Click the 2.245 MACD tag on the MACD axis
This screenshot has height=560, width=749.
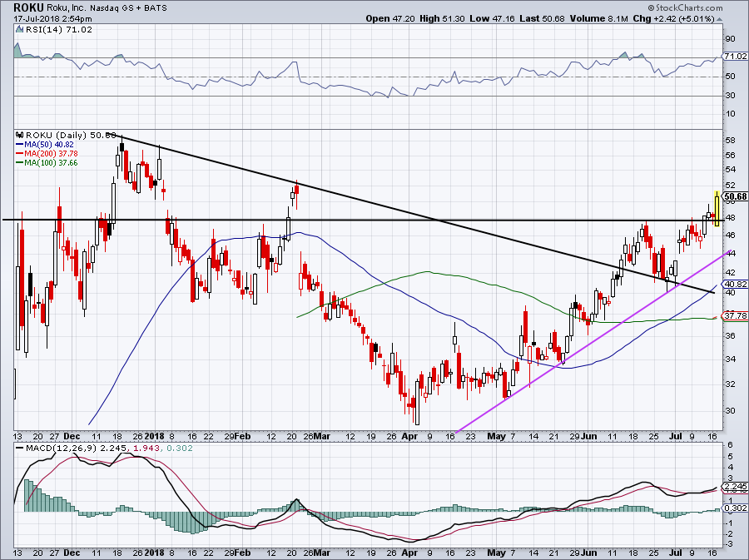(736, 487)
